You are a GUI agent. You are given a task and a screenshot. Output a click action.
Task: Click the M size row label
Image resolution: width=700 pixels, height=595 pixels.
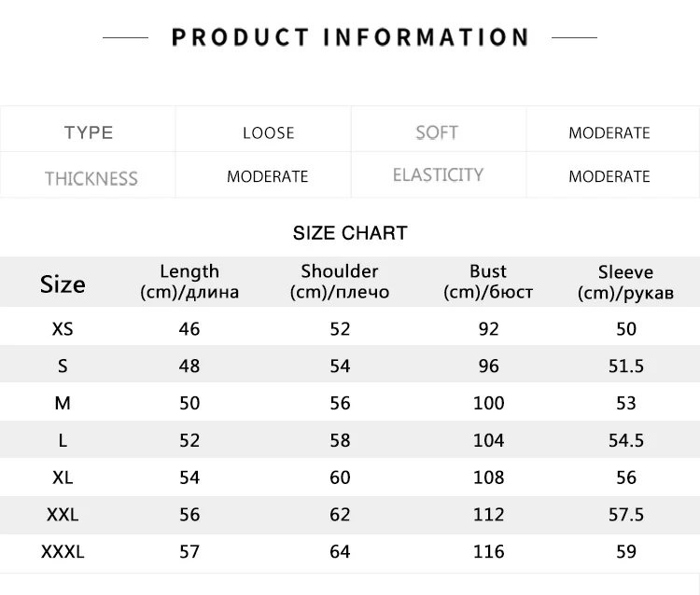click(63, 403)
